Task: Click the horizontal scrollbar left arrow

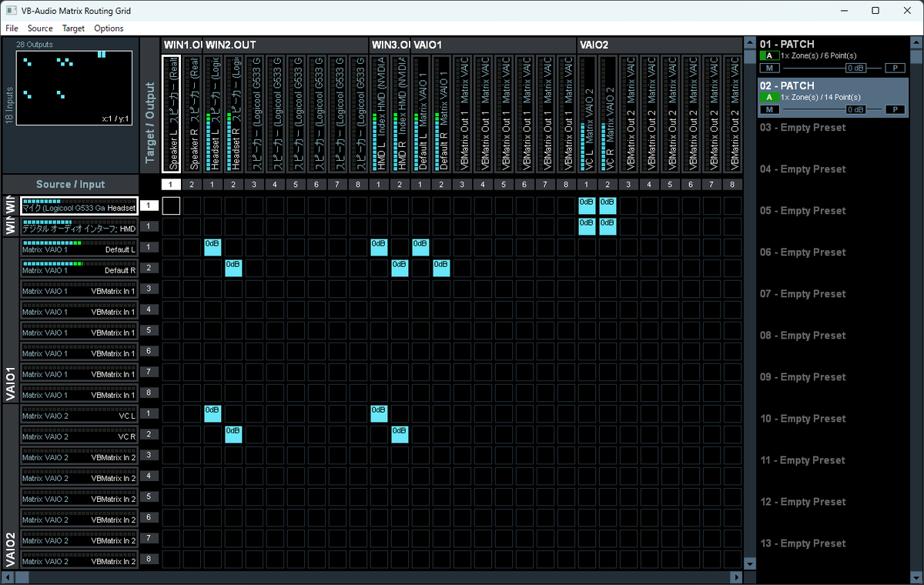Action: coord(8,577)
